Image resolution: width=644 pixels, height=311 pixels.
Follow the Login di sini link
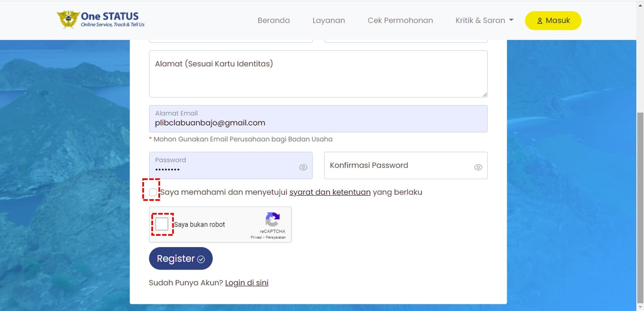pyautogui.click(x=247, y=283)
